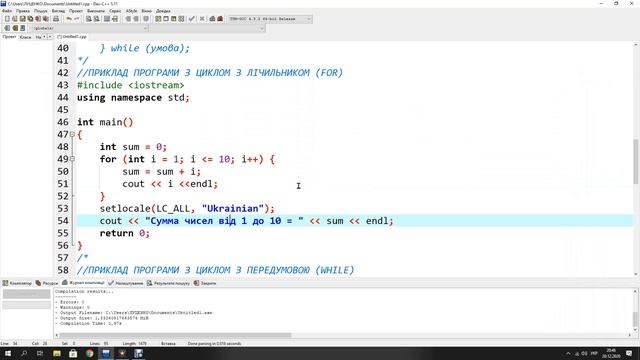Open the Windows Start menu
This screenshot has width=640, height=360.
click(8, 353)
